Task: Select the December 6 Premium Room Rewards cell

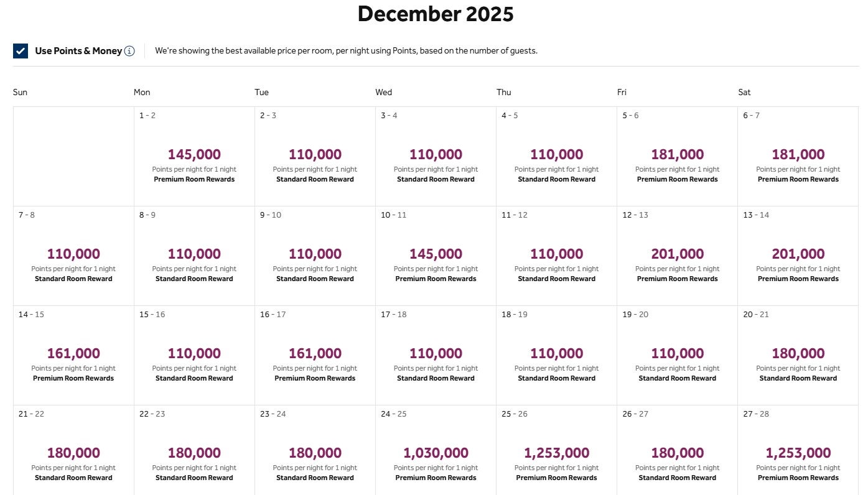Action: point(798,155)
